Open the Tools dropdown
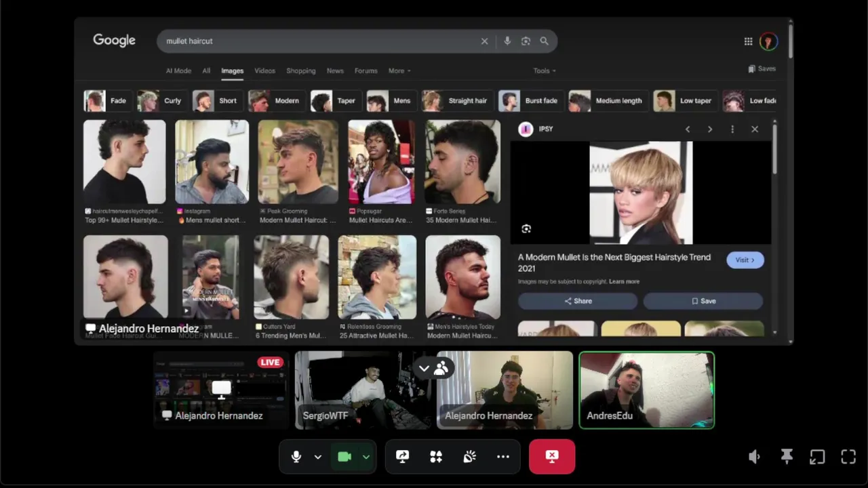The width and height of the screenshot is (868, 488). [544, 70]
